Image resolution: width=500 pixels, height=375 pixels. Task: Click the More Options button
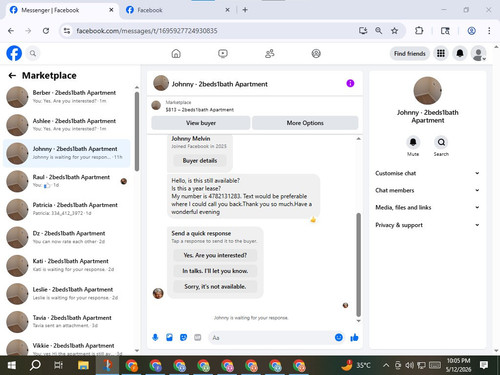point(305,123)
